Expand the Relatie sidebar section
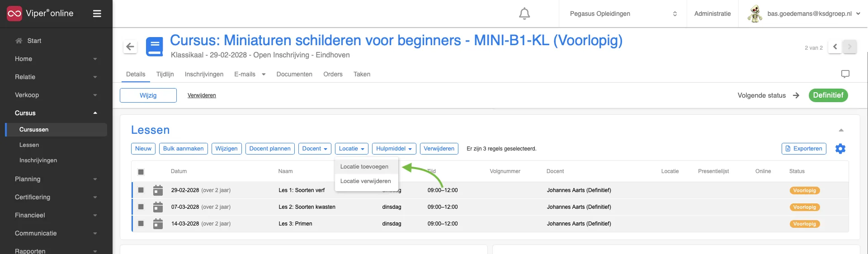 [56, 77]
